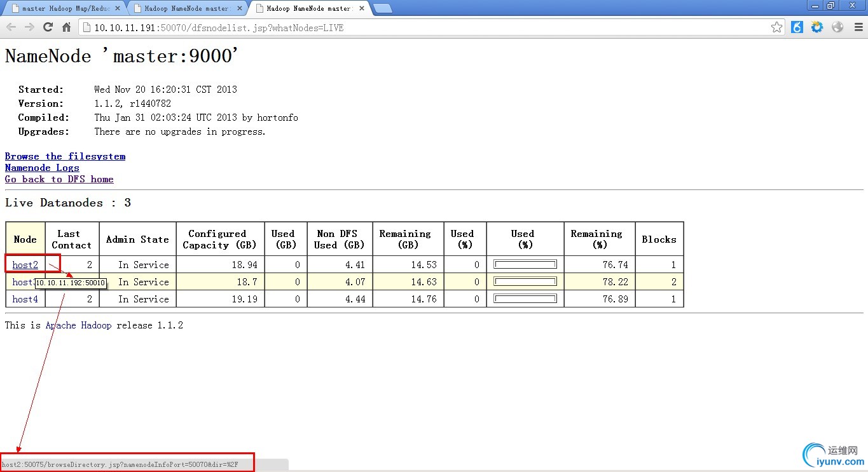Select the 19.19 configured capacity cell

(220, 299)
